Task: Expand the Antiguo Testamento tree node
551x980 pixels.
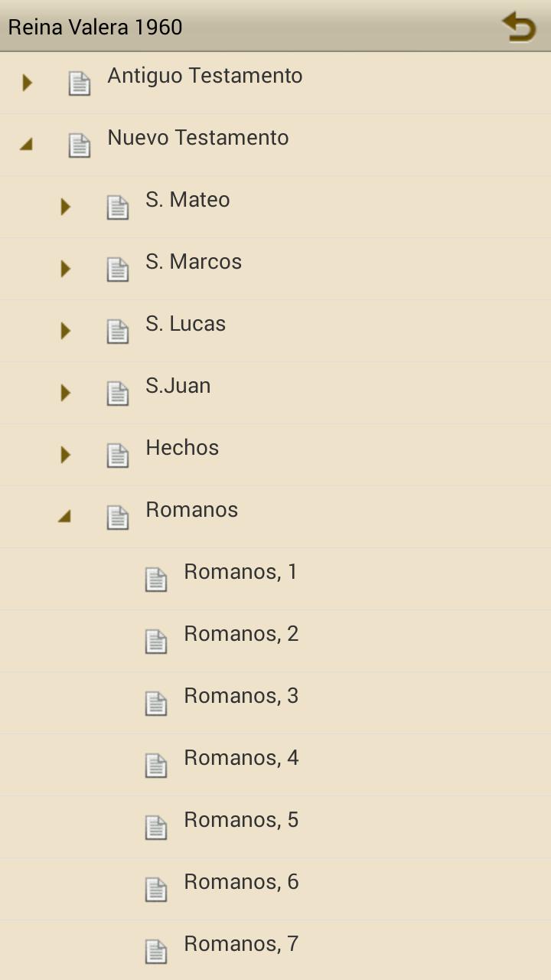Action: point(28,83)
